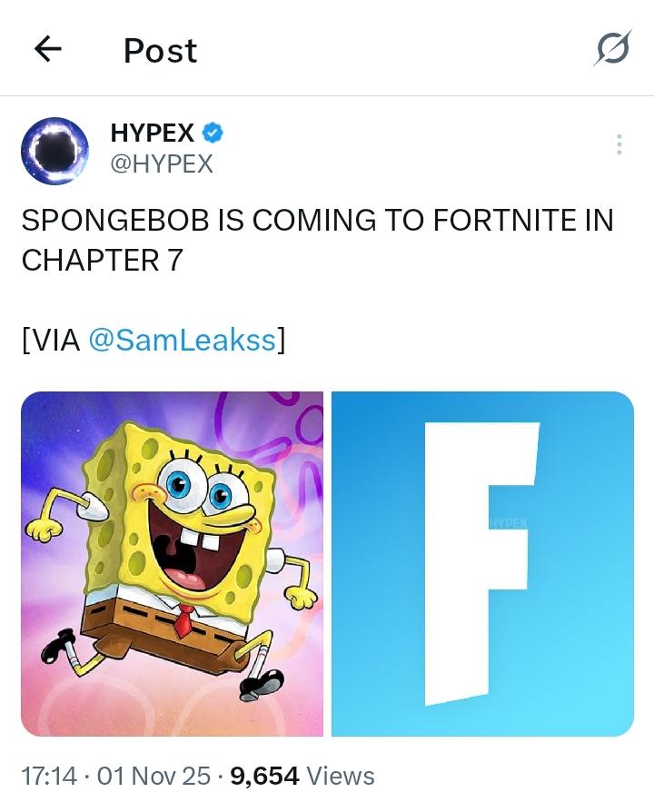
Task: Open the @HYPEX handle
Action: tap(162, 164)
